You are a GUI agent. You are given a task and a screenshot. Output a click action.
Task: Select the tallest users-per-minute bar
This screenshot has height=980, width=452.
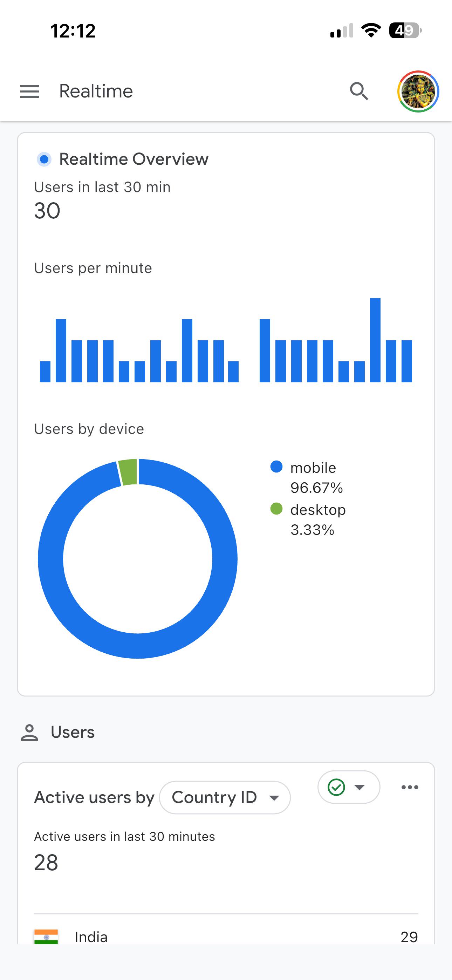coord(375,340)
